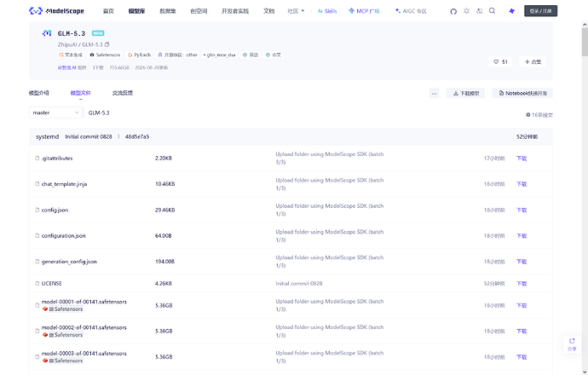
Task: Download LICENSE via its 下载 link
Action: coord(522,284)
